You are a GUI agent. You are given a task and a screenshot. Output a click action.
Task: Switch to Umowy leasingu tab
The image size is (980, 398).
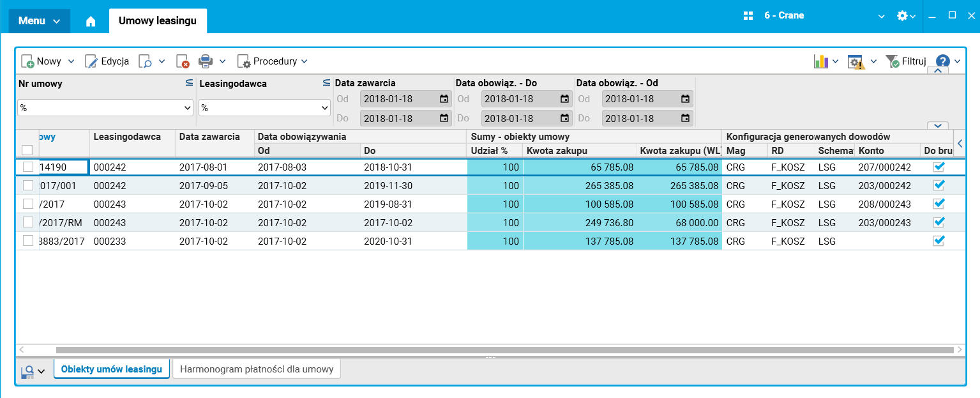(x=158, y=20)
